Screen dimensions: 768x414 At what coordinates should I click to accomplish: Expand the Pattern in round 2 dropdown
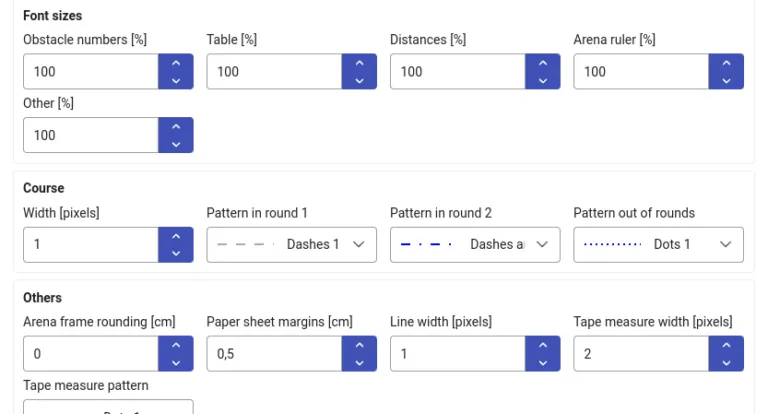coord(474,245)
